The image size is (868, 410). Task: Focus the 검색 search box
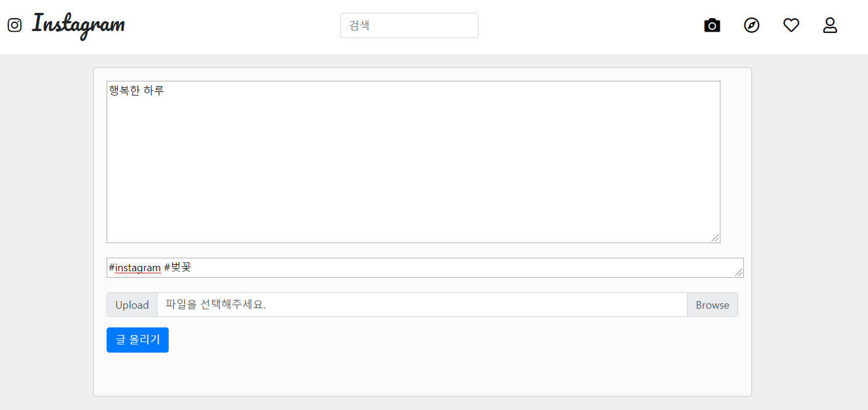pyautogui.click(x=409, y=26)
